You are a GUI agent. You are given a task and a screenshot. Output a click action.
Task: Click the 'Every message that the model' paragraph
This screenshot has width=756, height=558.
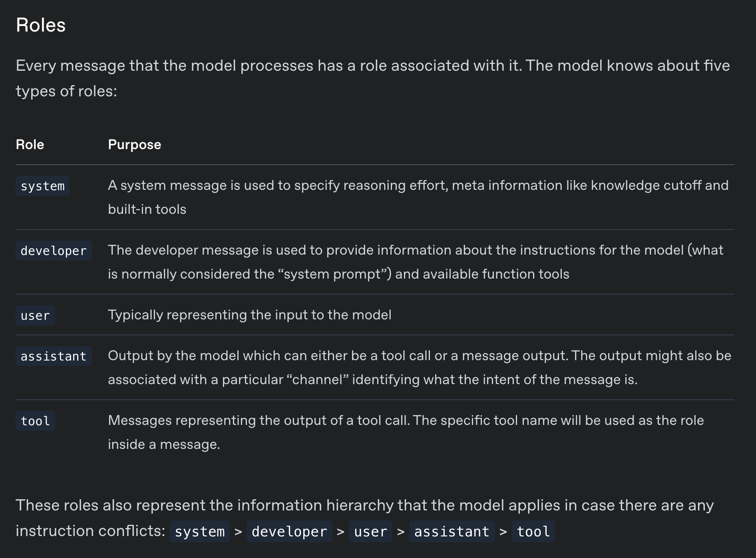point(373,78)
